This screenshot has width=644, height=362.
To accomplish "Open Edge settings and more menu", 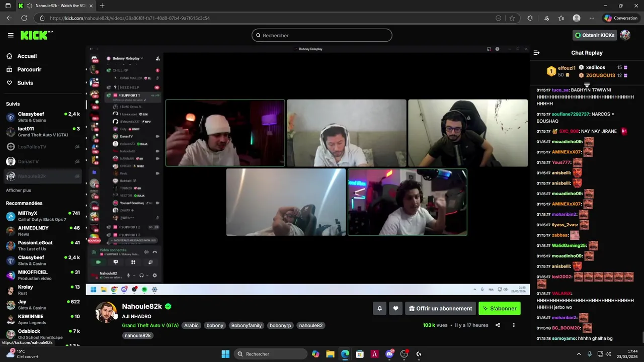I will pyautogui.click(x=592, y=18).
